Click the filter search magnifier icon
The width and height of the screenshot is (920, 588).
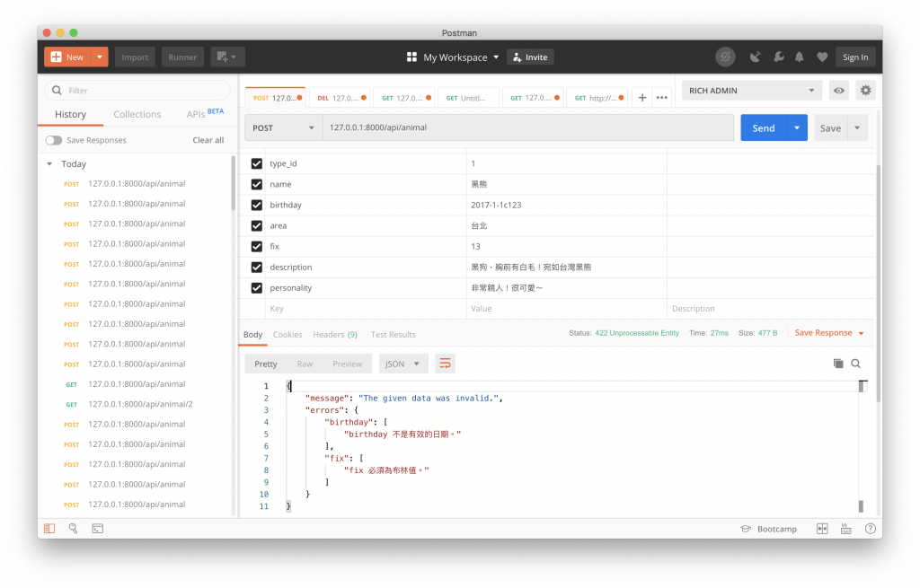pos(57,91)
